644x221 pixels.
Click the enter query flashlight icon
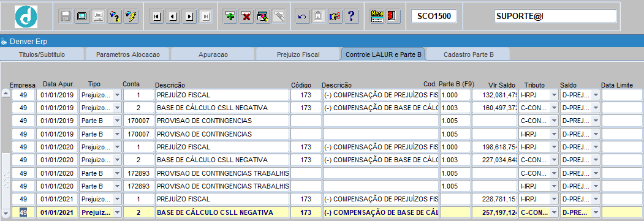[x=115, y=17]
